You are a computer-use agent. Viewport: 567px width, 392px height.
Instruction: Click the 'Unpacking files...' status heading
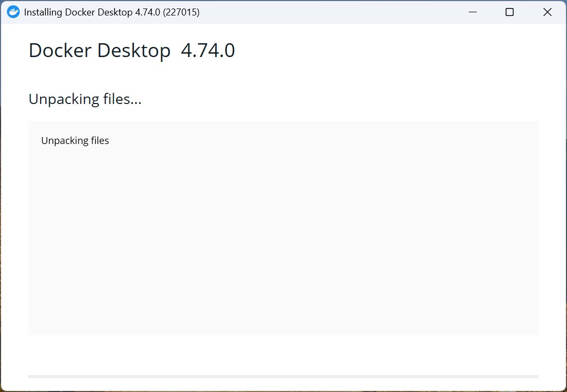pyautogui.click(x=85, y=99)
